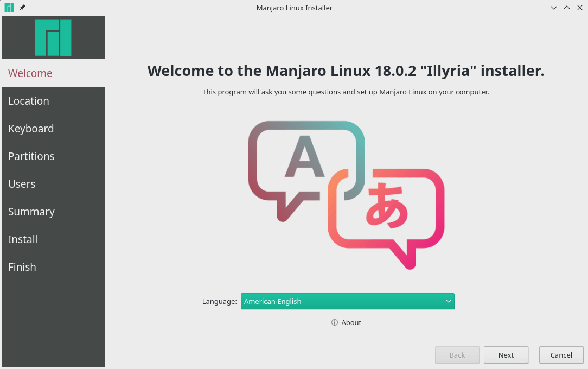Switch to the Location step
Screen dimensions: 588x369
(29, 100)
